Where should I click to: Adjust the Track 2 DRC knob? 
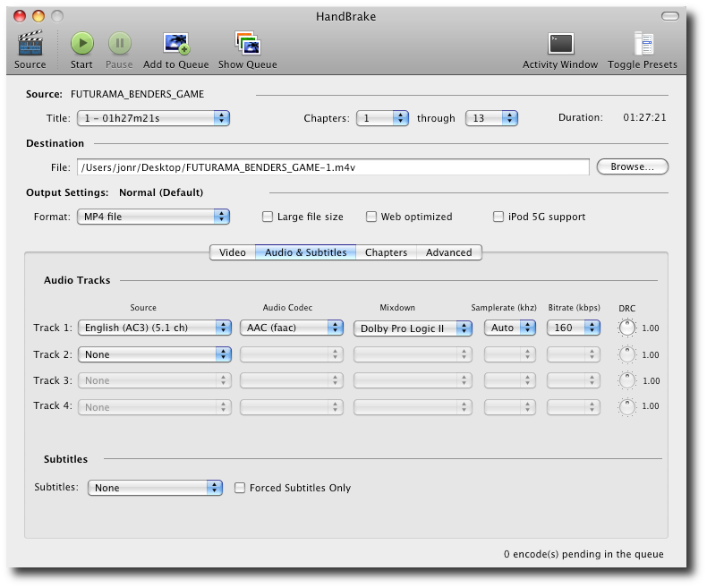[x=626, y=355]
